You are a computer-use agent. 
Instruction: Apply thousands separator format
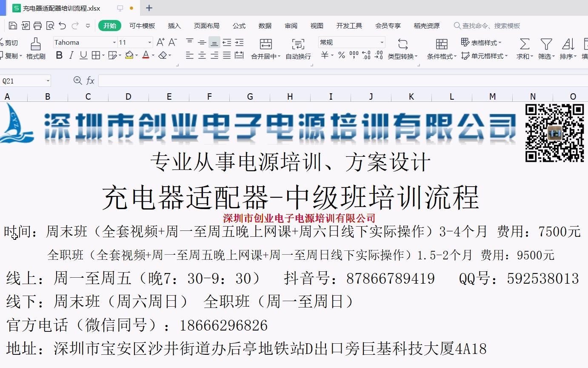pos(354,55)
